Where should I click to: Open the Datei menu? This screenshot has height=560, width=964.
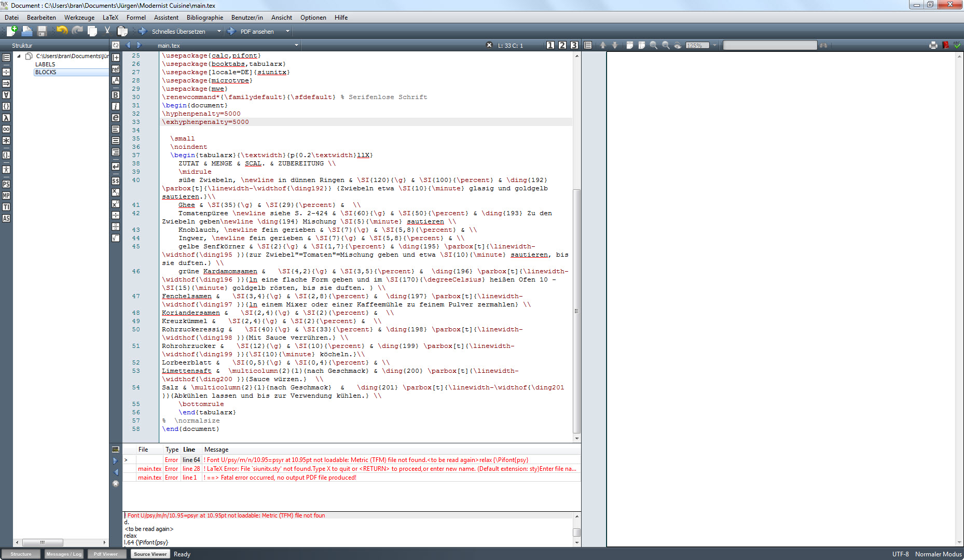pos(12,17)
